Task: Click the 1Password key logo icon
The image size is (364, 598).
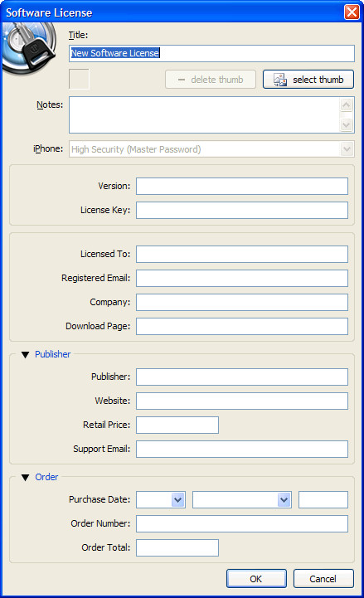Action: click(x=29, y=48)
